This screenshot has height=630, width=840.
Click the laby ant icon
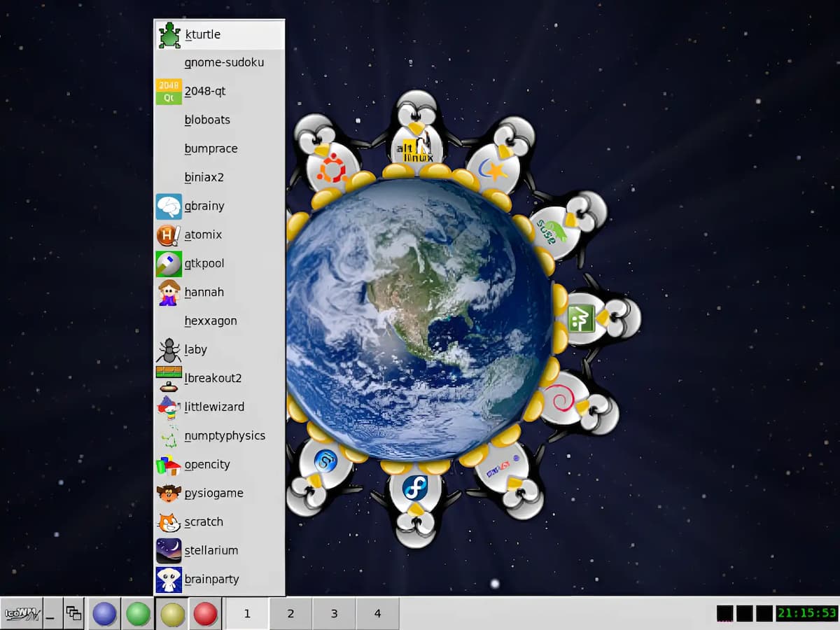[169, 349]
